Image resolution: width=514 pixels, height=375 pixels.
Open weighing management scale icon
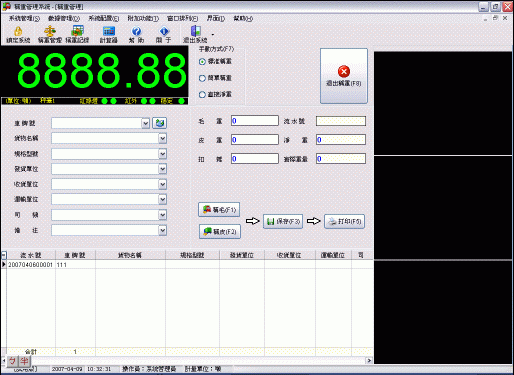coord(50,31)
